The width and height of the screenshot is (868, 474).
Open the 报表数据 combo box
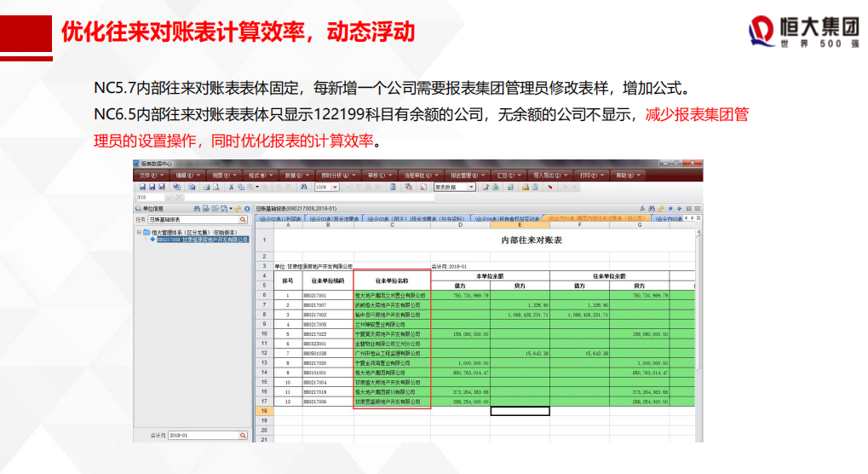455,188
